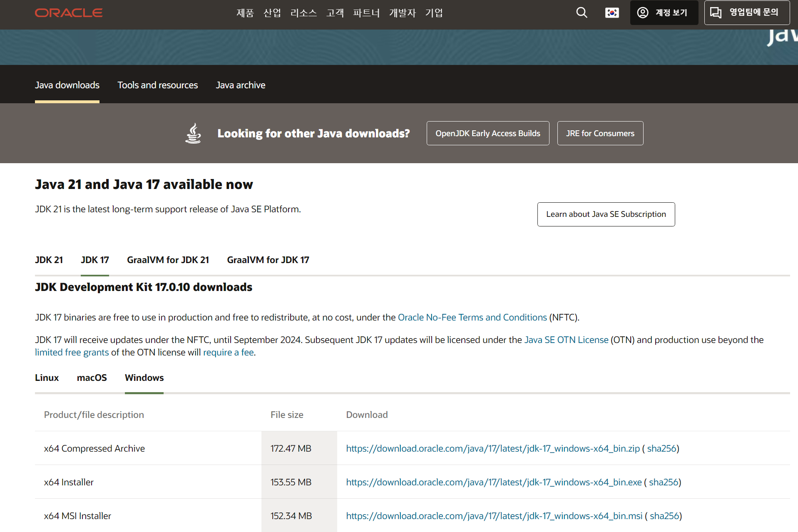Click the Download column header
Viewport: 798px width, 532px height.
(x=367, y=415)
